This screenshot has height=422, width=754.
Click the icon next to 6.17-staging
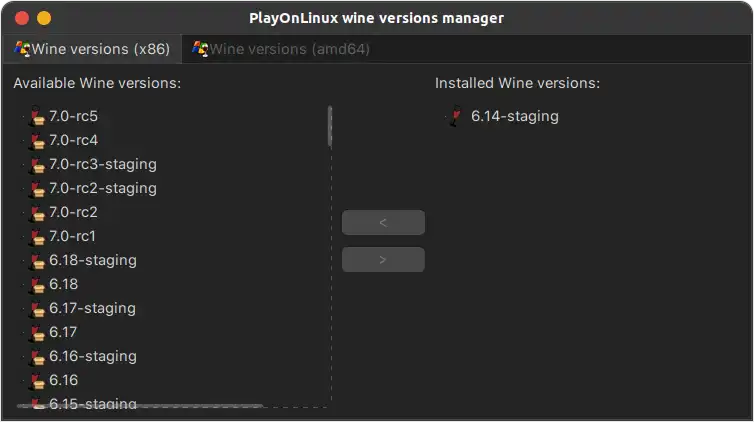[38, 309]
